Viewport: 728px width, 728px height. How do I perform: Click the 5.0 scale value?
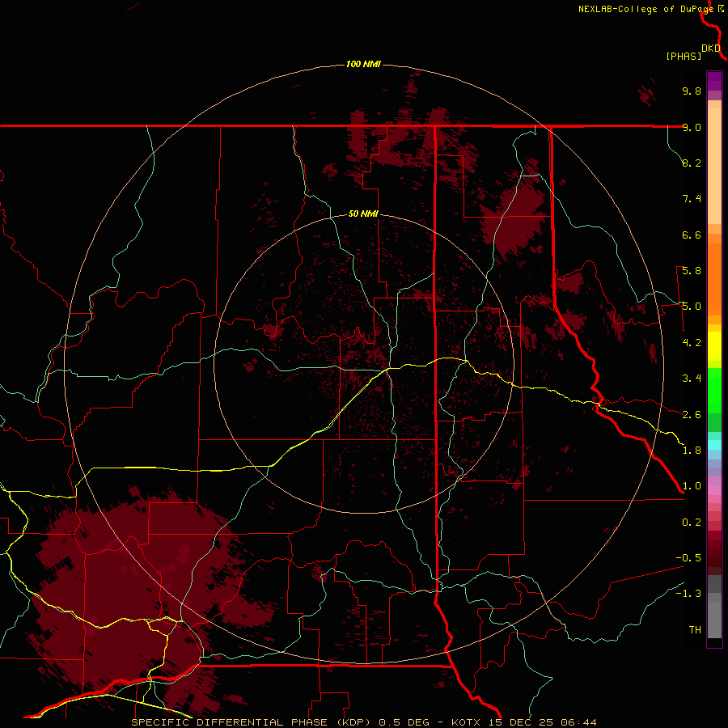coord(692,307)
